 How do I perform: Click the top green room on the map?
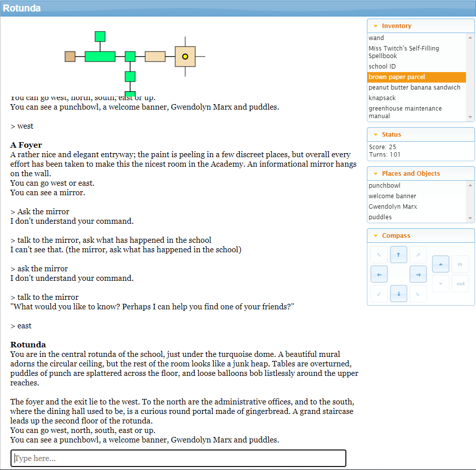pyautogui.click(x=100, y=37)
